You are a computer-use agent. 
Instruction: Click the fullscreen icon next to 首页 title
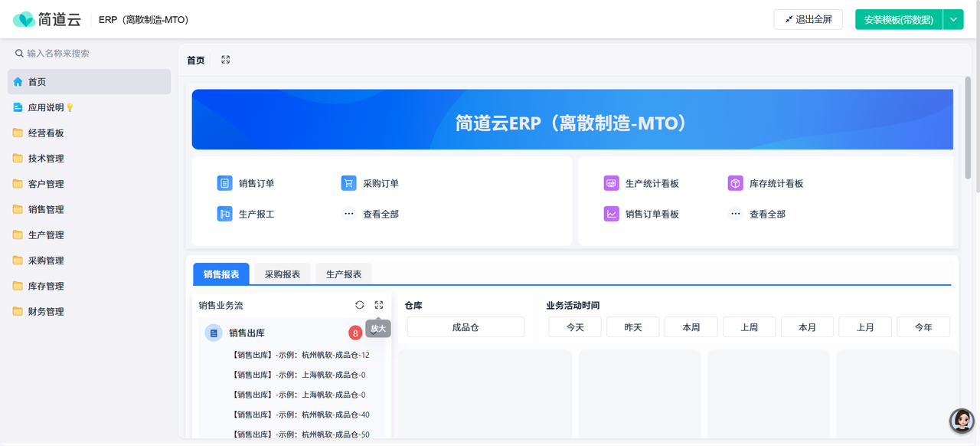pos(225,60)
